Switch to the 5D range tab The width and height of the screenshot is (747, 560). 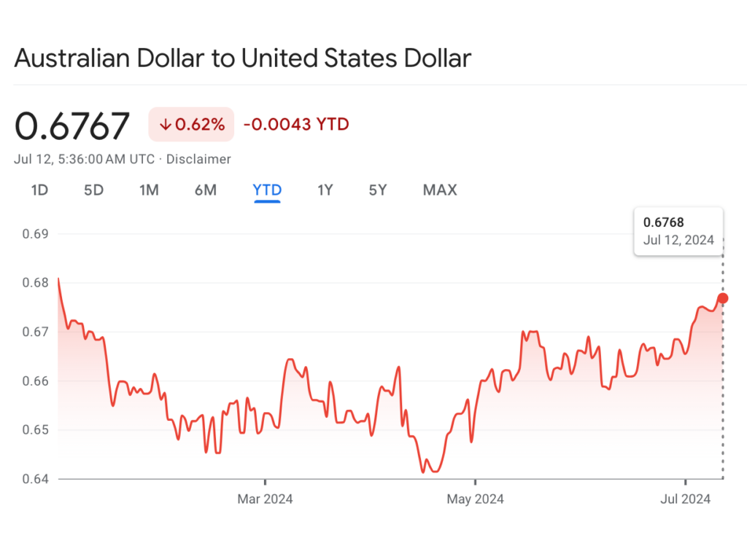pos(93,190)
